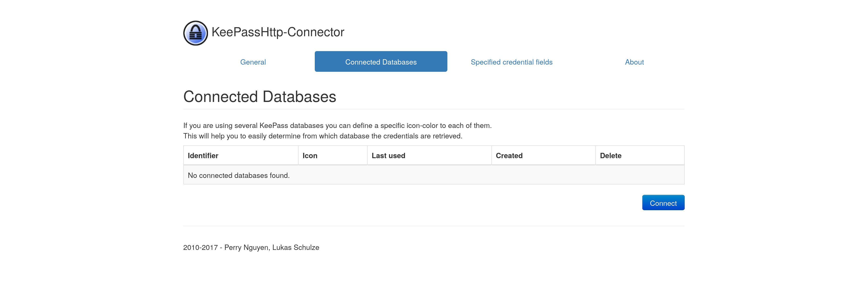Select the Connected Databases tab
The height and width of the screenshot is (288, 868).
click(381, 62)
